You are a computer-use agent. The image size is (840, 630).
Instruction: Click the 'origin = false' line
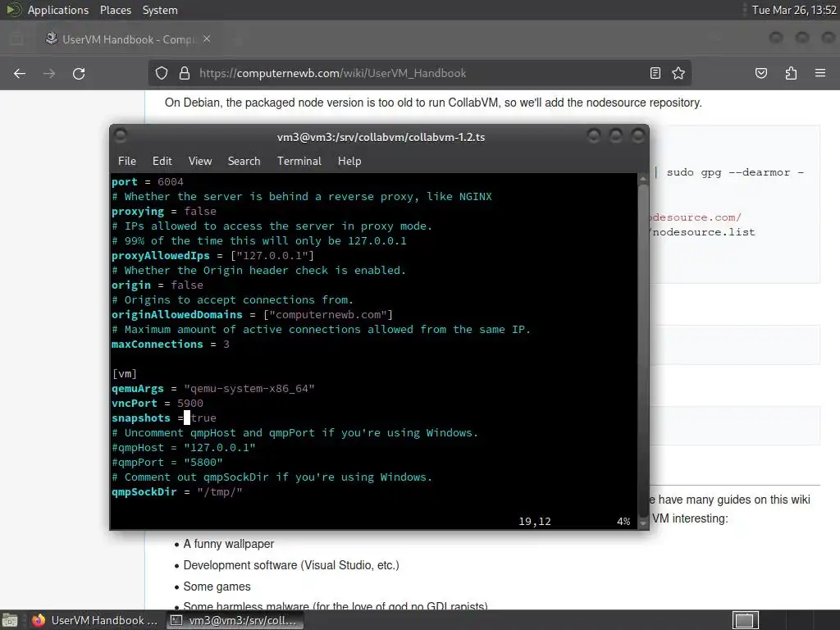coord(157,285)
